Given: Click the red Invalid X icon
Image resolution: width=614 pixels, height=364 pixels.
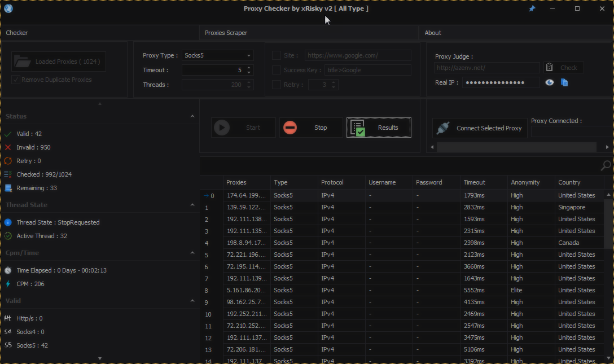Looking at the screenshot, I should coord(8,147).
